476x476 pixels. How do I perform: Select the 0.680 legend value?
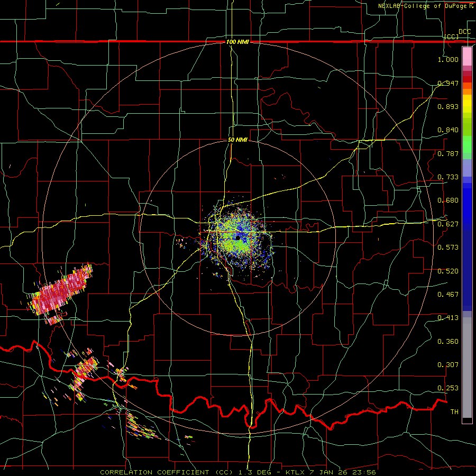coord(448,200)
